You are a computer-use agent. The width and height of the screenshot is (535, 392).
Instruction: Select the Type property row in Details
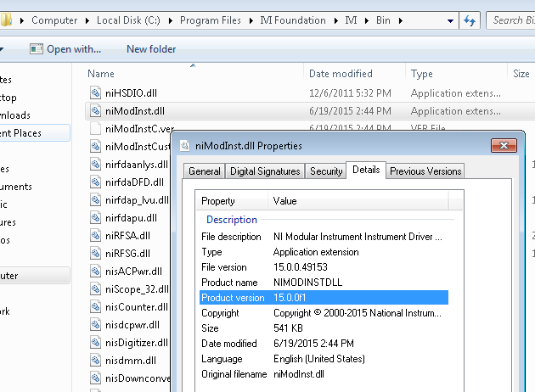click(324, 252)
